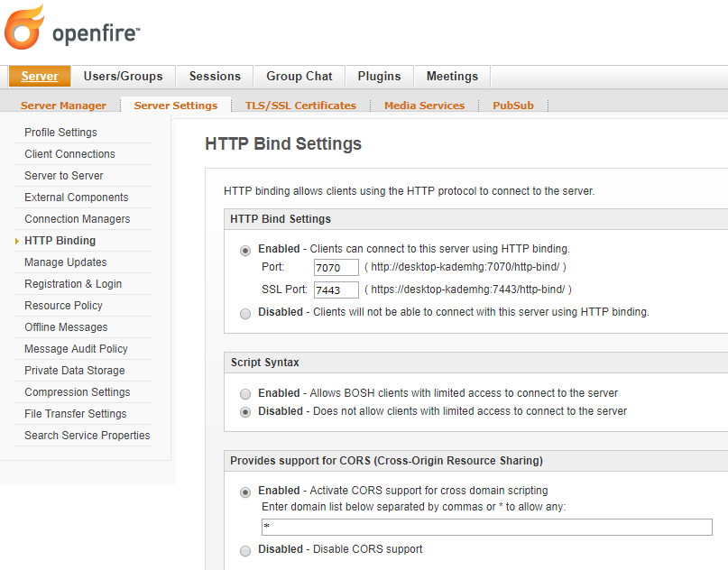
Task: Activate CORS support for cross domain scripting
Action: click(x=244, y=492)
